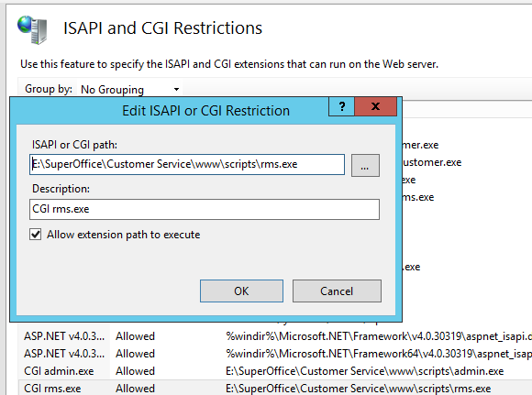This screenshot has width=532, height=395.
Task: Click the Group by dropdown arrow
Action: point(176,90)
